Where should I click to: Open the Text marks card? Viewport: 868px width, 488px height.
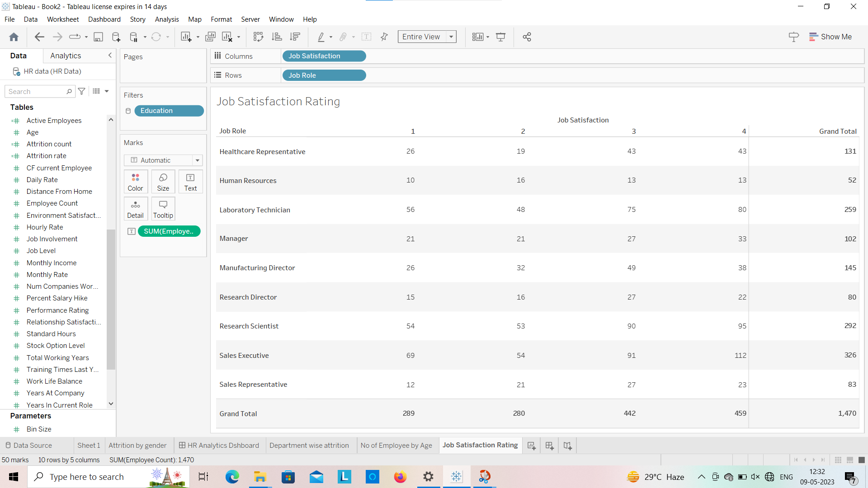coord(190,182)
